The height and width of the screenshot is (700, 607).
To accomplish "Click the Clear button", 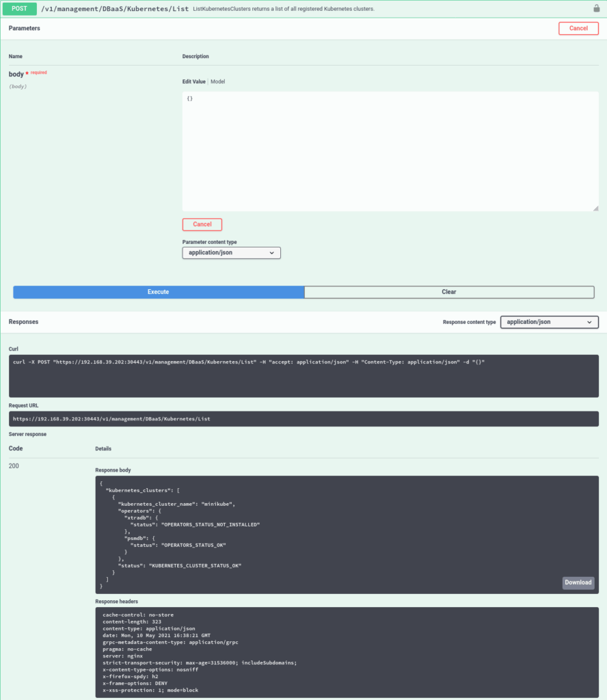I will (449, 292).
